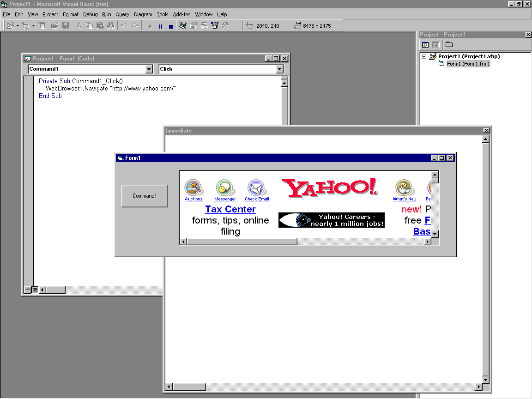Collapse the Project1 (Project1.vbp) tree node

[x=424, y=57]
